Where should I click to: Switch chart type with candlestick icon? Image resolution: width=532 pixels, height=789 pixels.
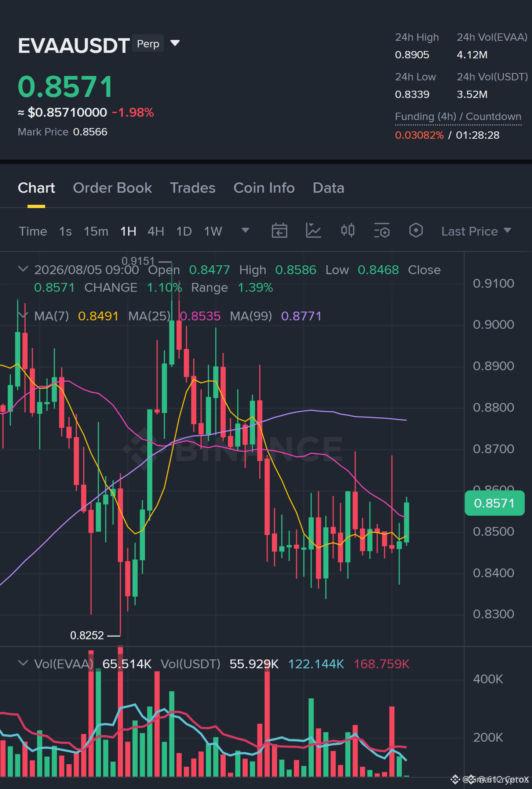pos(348,231)
